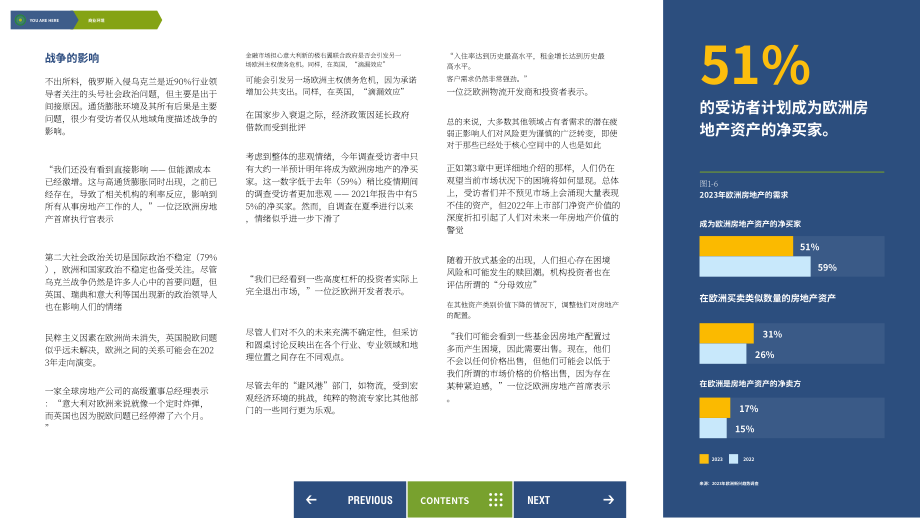
Task: Click the yellow 17% bar
Action: (715, 408)
